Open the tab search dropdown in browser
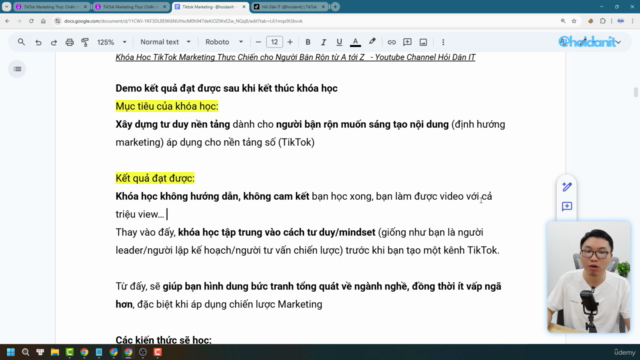The width and height of the screenshot is (640, 360). (7, 7)
